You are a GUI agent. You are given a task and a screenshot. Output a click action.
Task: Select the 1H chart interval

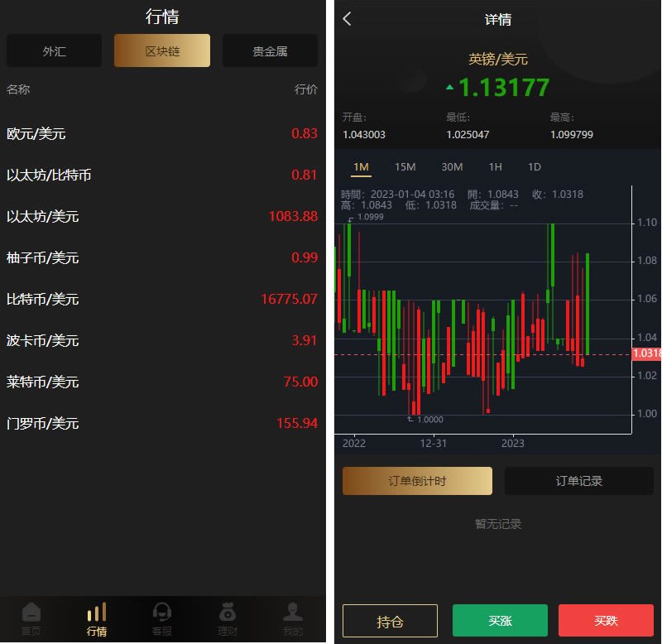tap(495, 167)
